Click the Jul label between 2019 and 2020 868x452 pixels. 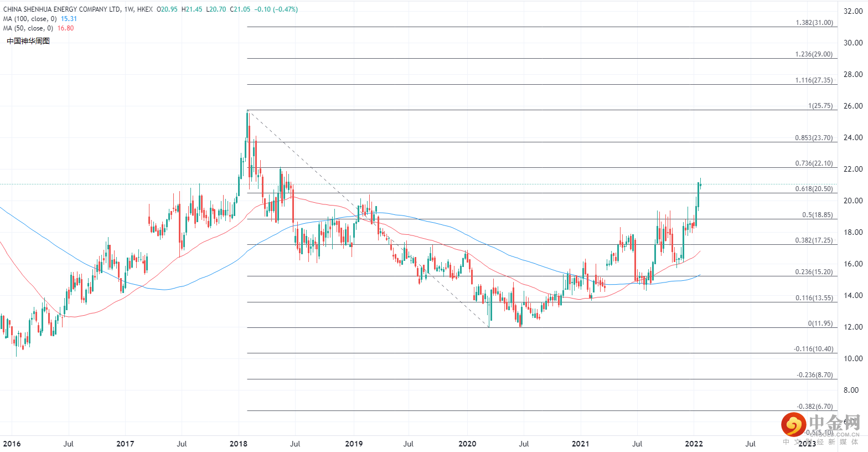pyautogui.click(x=409, y=444)
